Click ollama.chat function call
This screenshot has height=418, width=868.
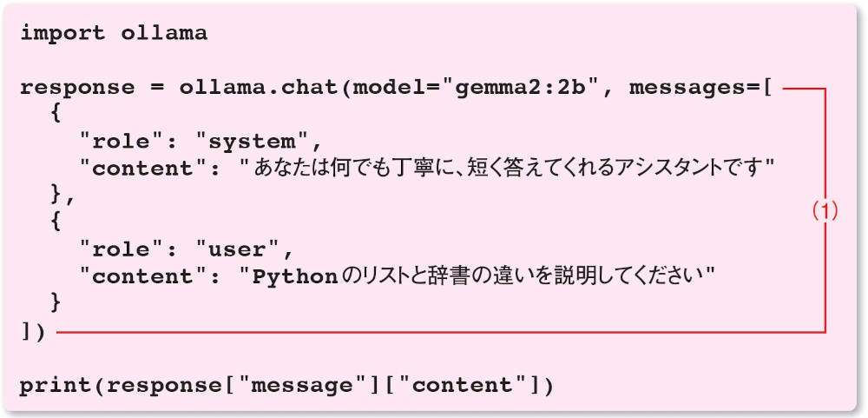259,88
